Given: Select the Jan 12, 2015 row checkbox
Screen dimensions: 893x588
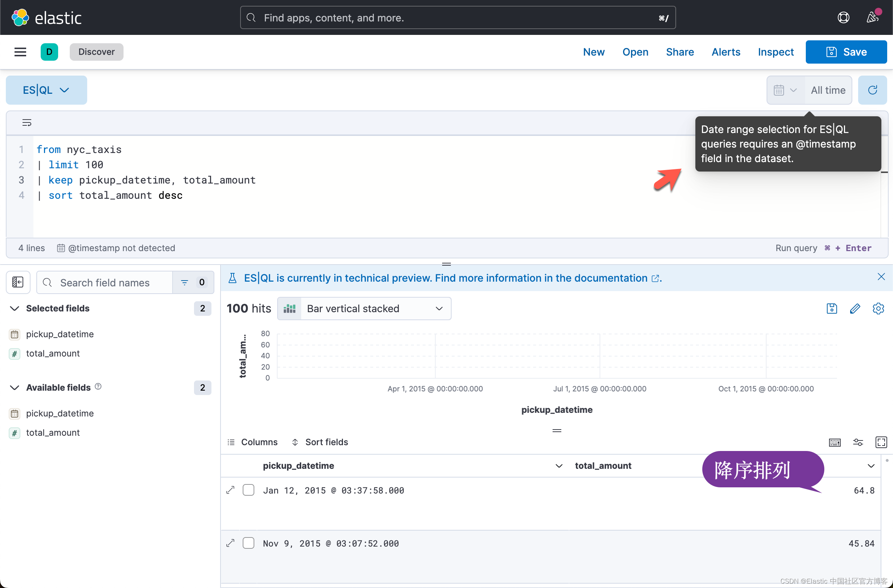Looking at the screenshot, I should click(248, 490).
